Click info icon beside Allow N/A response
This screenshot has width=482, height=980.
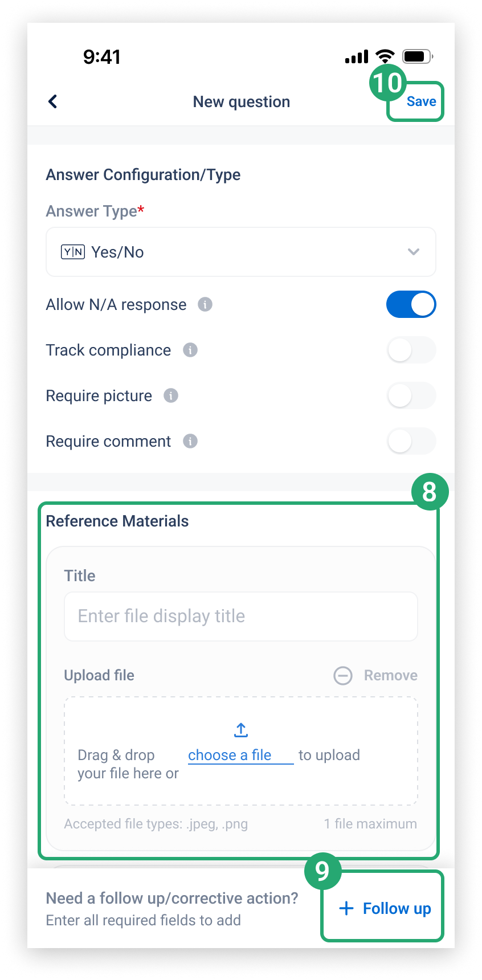(205, 304)
